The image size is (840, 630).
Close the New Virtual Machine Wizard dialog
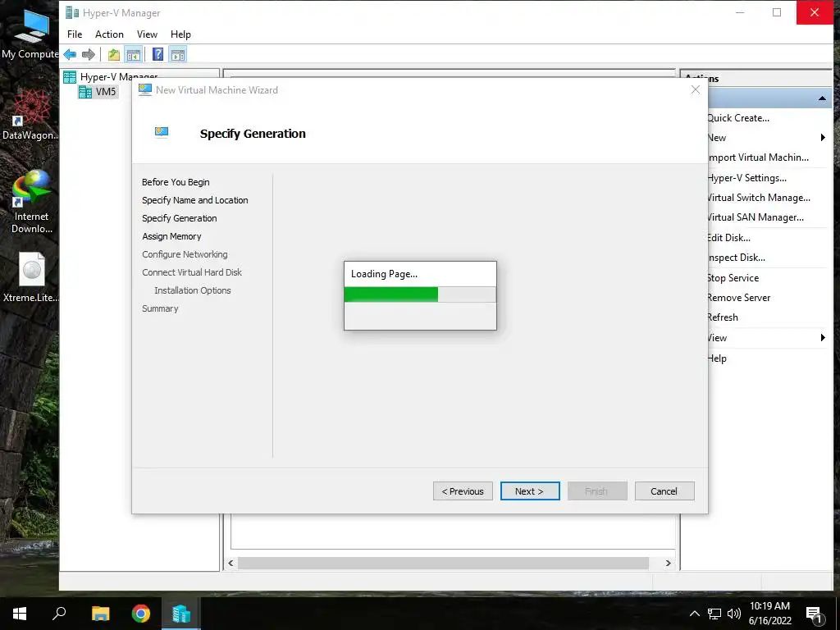tap(696, 90)
